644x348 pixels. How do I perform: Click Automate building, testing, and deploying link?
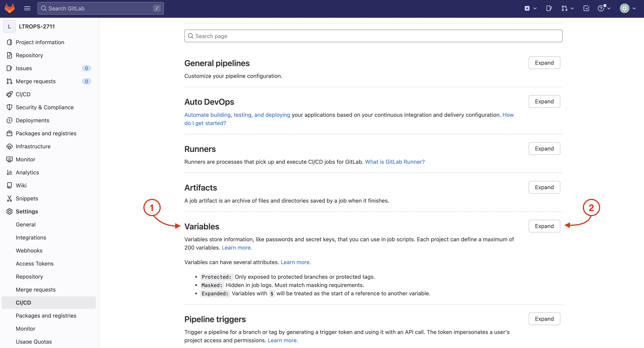tap(237, 115)
